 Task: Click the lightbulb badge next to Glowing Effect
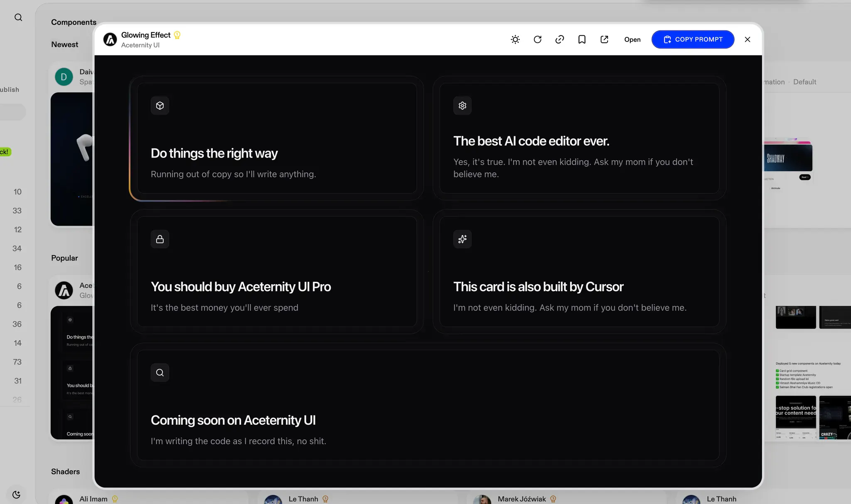click(x=177, y=35)
